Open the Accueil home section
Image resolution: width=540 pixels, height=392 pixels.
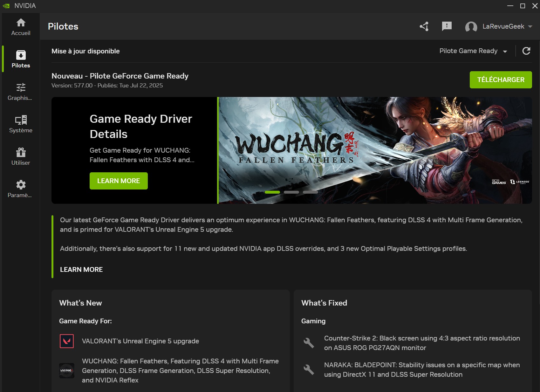pos(21,27)
